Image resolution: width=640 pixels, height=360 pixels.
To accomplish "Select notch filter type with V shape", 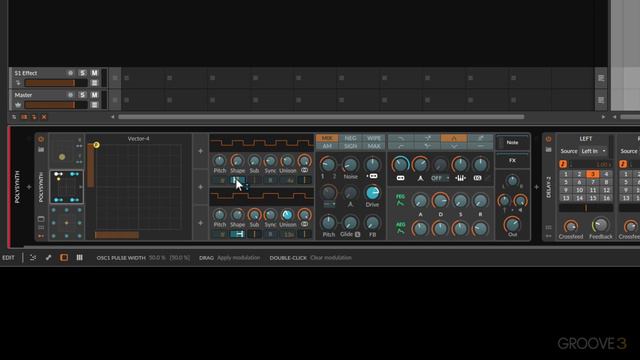I will click(453, 146).
